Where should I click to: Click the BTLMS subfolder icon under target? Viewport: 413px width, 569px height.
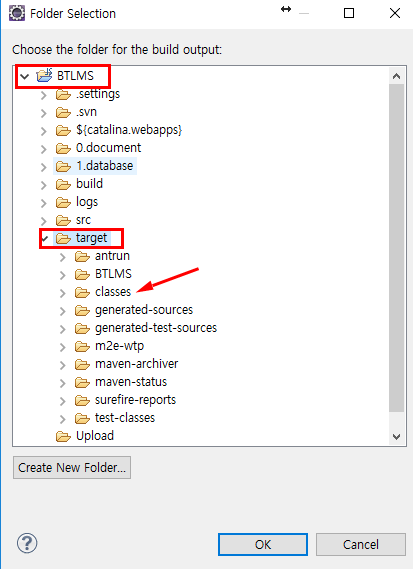tap(82, 275)
